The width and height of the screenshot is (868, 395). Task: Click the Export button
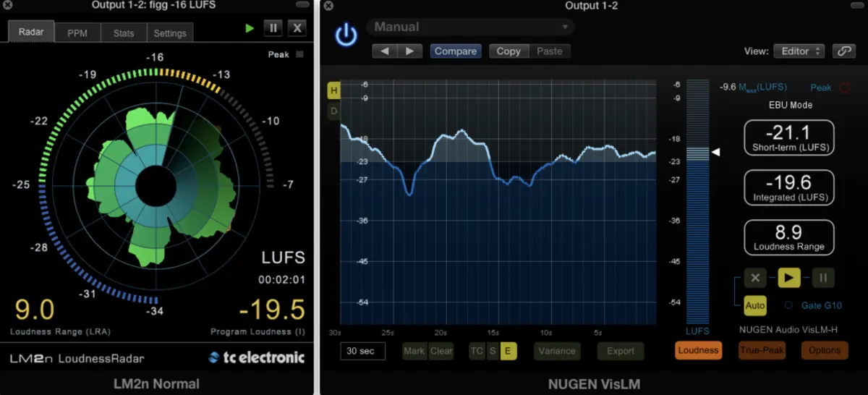pyautogui.click(x=621, y=351)
